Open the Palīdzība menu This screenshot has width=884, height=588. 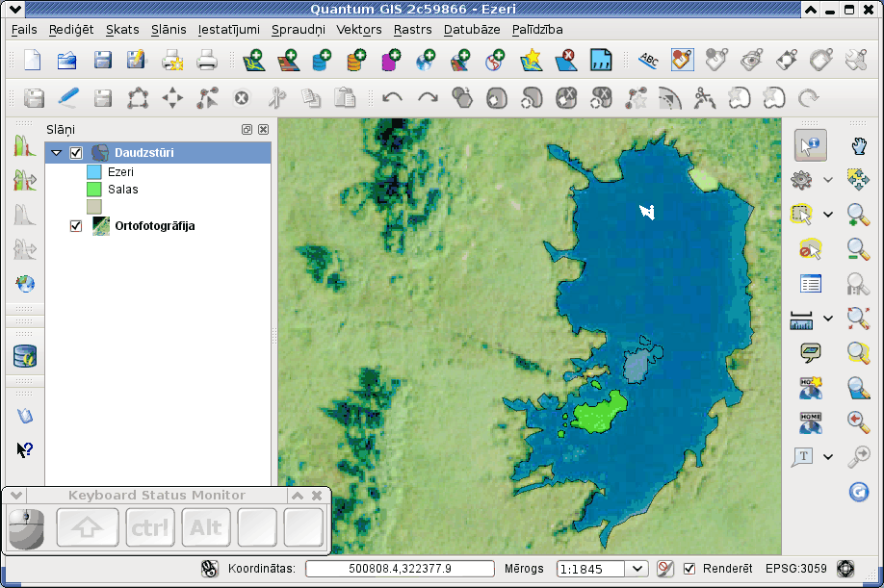(x=537, y=30)
